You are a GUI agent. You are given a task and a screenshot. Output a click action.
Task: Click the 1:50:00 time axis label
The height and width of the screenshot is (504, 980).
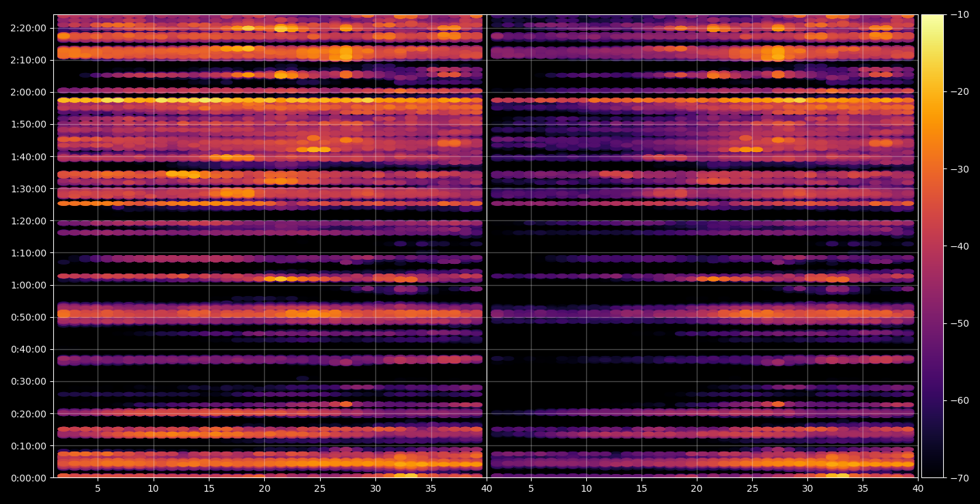coord(29,124)
